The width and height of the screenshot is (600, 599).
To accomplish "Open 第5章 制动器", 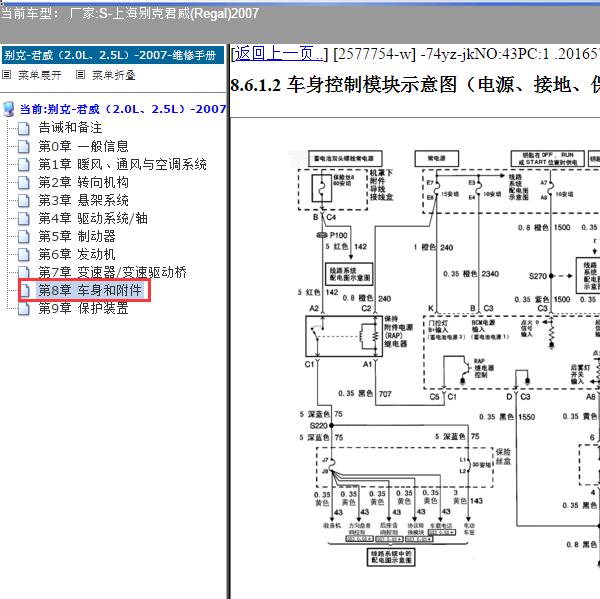I will click(x=77, y=236).
